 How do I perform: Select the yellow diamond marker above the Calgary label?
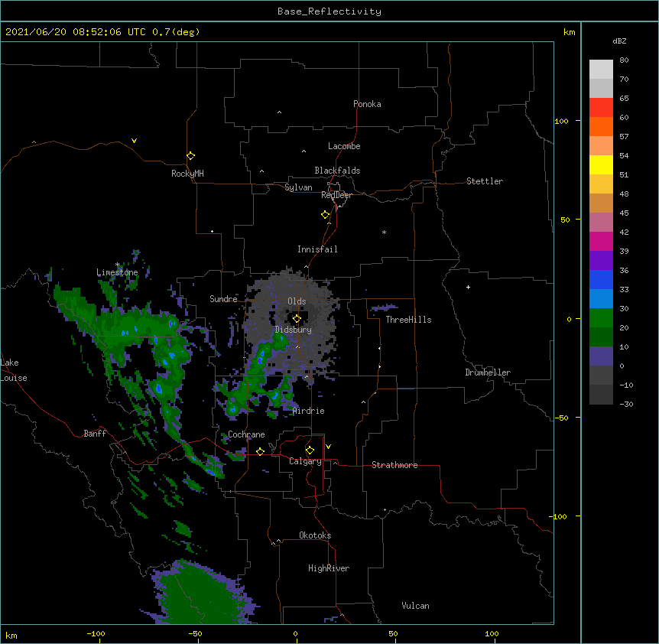point(310,450)
